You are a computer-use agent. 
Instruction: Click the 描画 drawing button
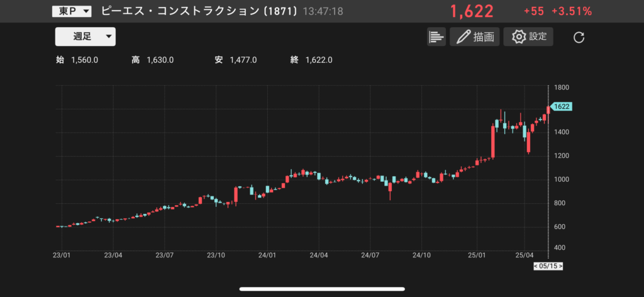[x=474, y=36]
